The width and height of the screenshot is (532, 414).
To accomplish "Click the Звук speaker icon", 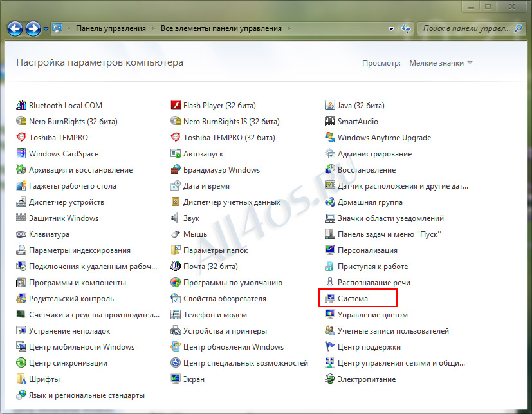I will [x=176, y=218].
